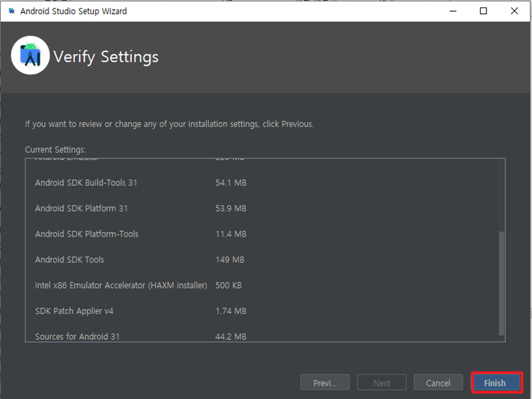Select the Android SDK Platform-Tools entry

pos(87,234)
